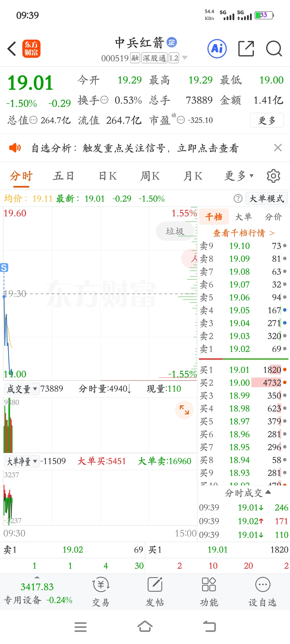This screenshot has width=290, height=644.
Task: Tap the 大单净量 bar chart
Action: (x=100, y=497)
